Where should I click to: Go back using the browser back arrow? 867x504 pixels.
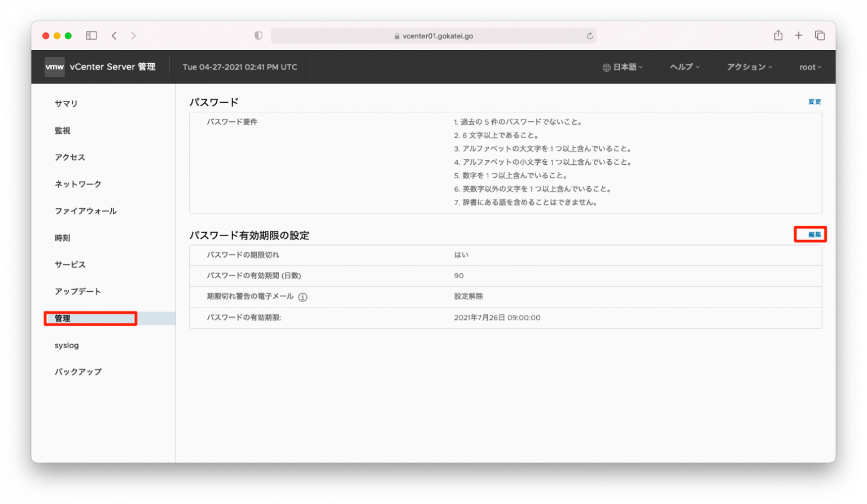tap(114, 36)
